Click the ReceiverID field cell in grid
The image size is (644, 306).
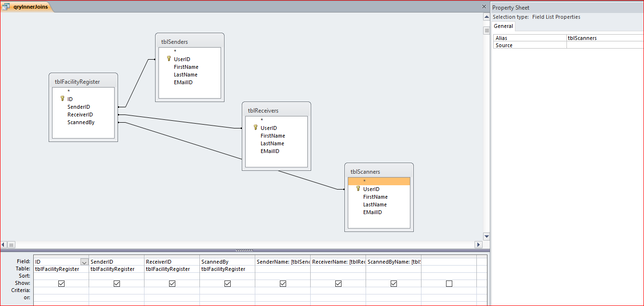(x=172, y=262)
